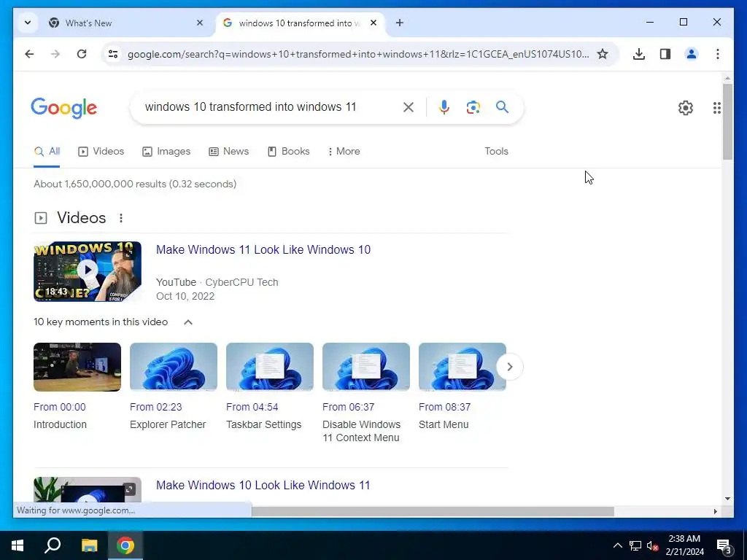
Task: Click the forward navigation arrow
Action: [55, 54]
